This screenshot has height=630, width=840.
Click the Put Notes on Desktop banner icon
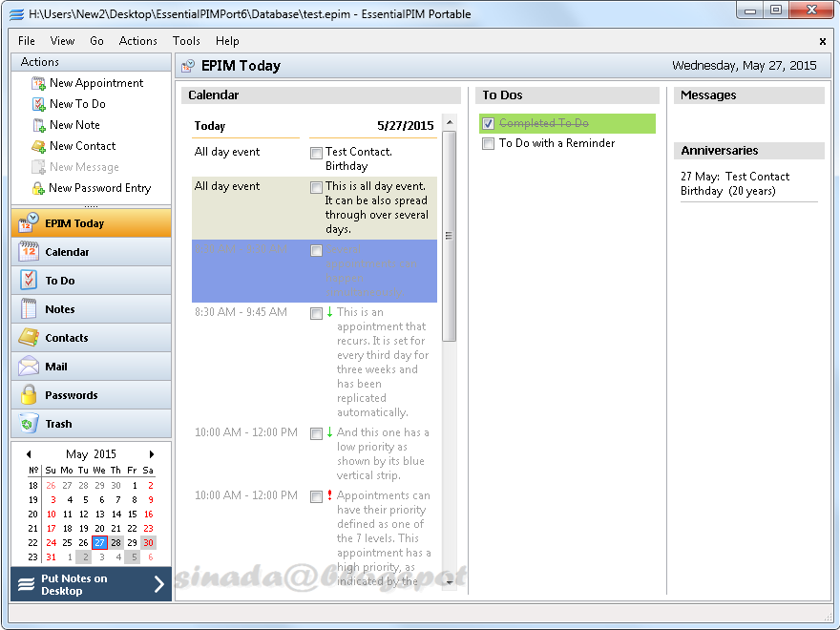point(27,584)
